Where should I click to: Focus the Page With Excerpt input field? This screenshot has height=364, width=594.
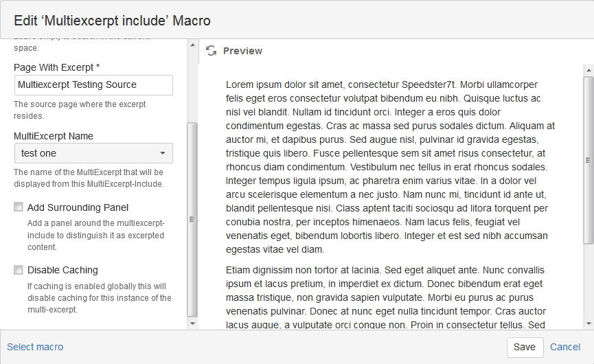93,85
